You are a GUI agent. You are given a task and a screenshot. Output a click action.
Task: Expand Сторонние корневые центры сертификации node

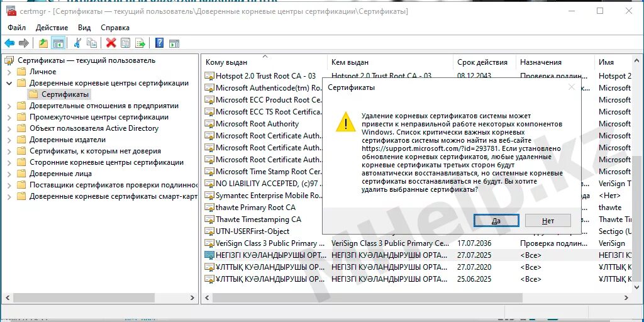[9, 162]
